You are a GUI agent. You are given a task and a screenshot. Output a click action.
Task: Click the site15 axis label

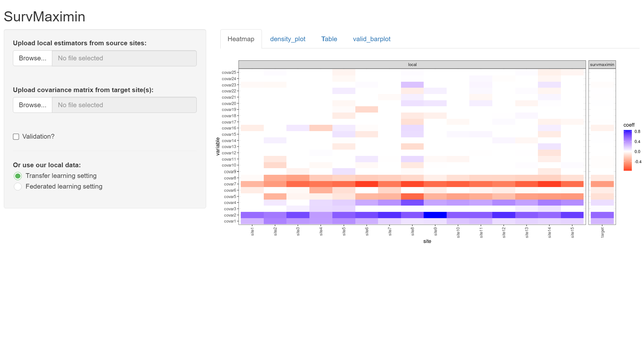(x=573, y=232)
